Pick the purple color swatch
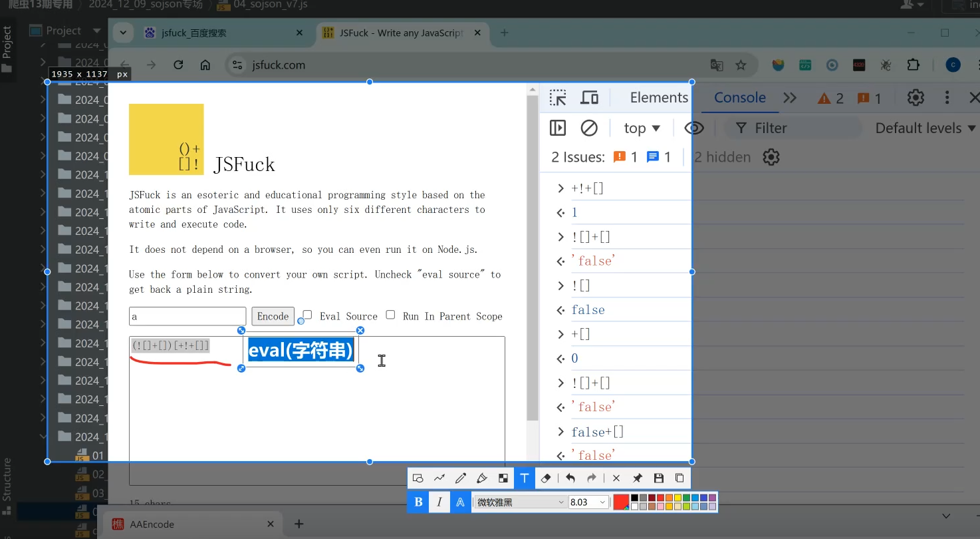This screenshot has width=980, height=539. coord(713,498)
